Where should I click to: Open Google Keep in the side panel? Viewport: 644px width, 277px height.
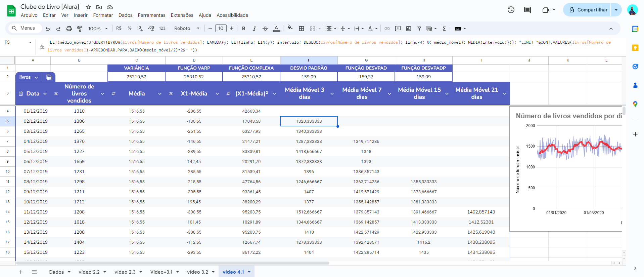pos(635,48)
